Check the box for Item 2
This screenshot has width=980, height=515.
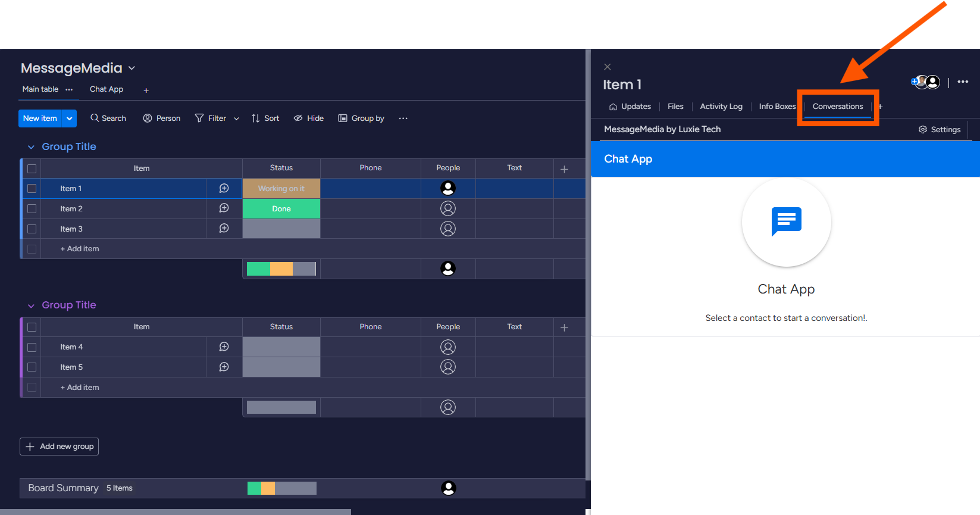click(x=32, y=208)
